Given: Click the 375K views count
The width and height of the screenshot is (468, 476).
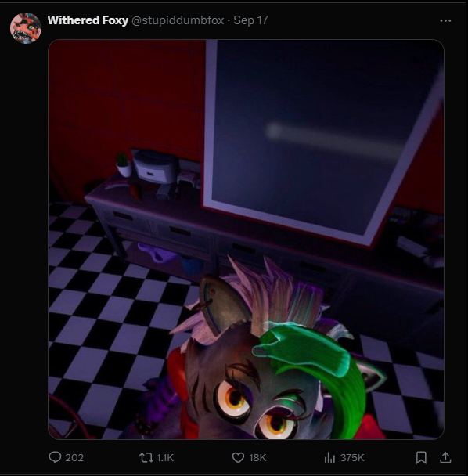Looking at the screenshot, I should 352,457.
